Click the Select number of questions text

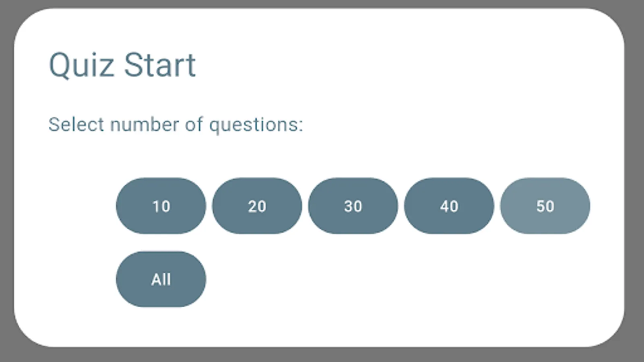coord(175,125)
